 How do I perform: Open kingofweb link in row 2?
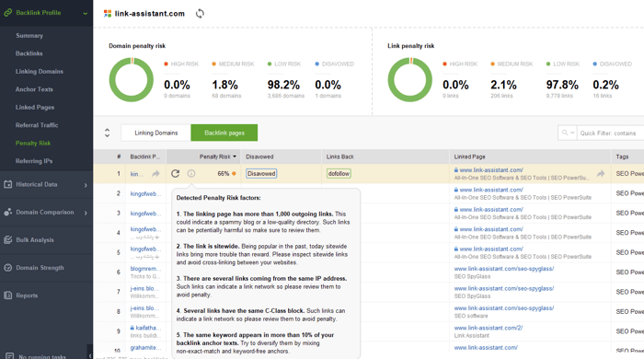tap(145, 193)
